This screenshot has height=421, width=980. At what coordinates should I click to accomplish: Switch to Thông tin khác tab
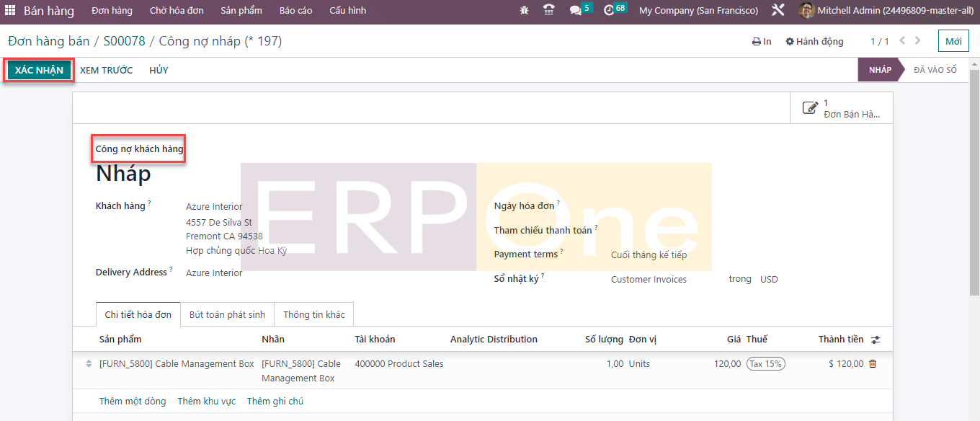coord(313,315)
